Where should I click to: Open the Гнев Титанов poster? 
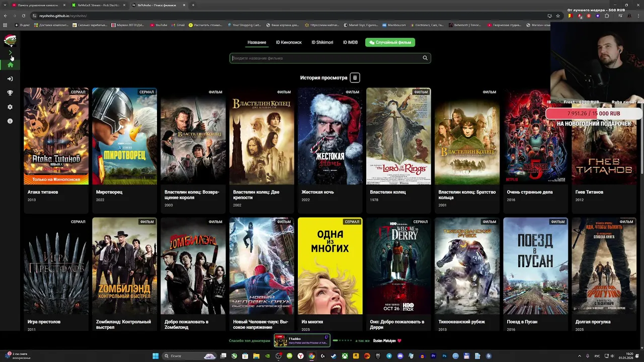tap(604, 136)
